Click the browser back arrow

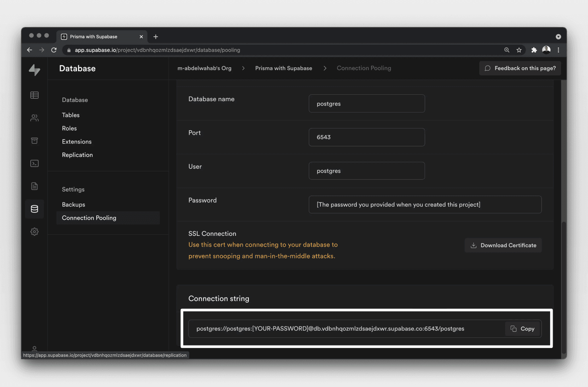click(x=29, y=50)
